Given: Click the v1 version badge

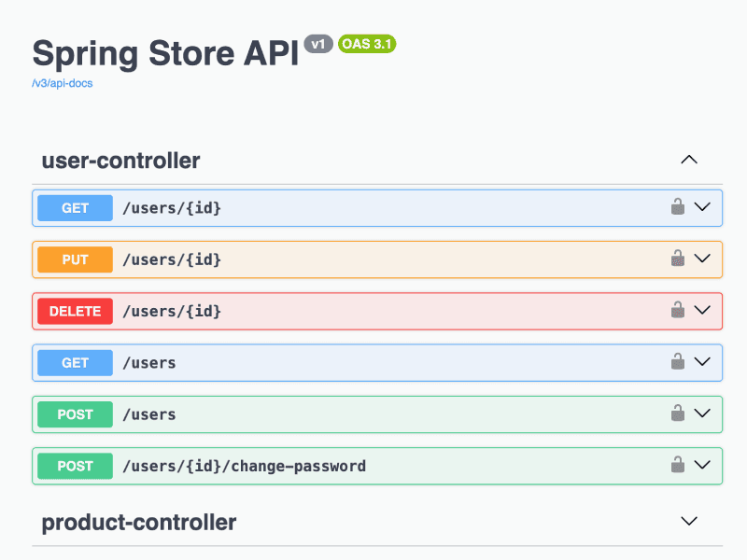Looking at the screenshot, I should tap(318, 42).
